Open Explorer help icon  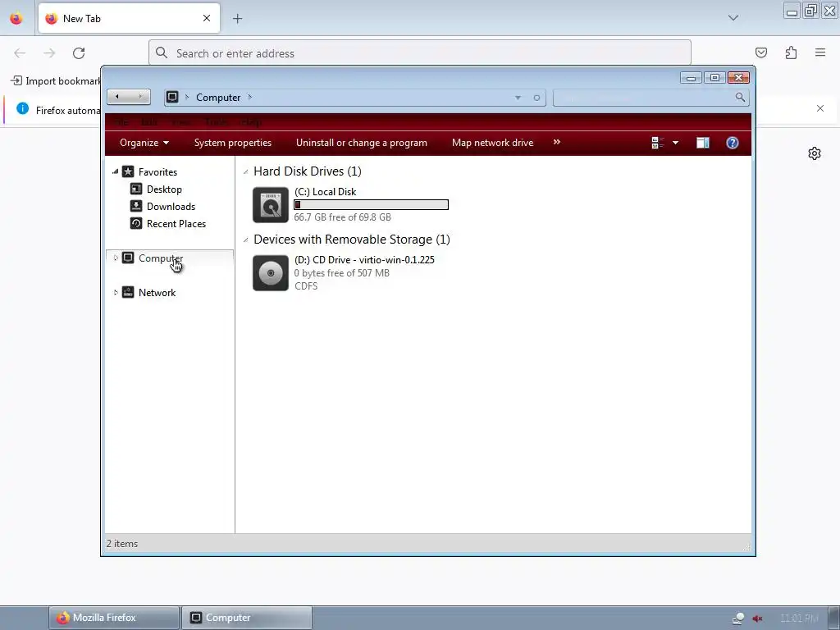pos(733,143)
